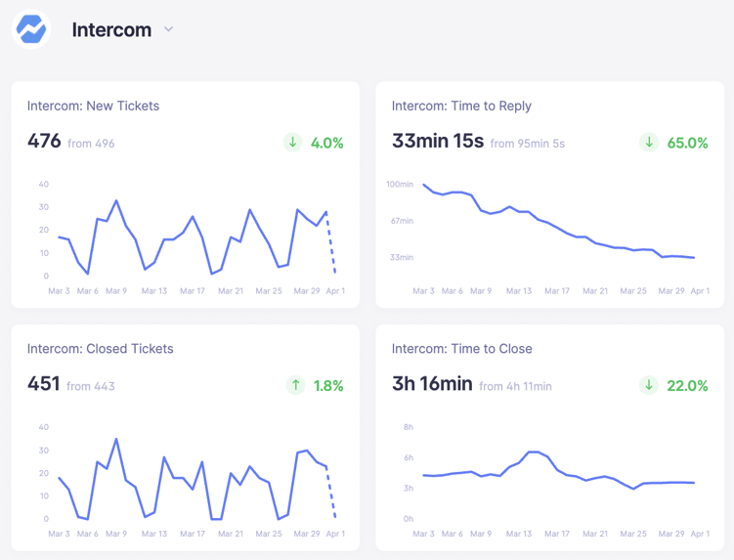Viewport: 734px width, 560px height.
Task: Click the Baremetrics logo icon
Action: (31, 29)
